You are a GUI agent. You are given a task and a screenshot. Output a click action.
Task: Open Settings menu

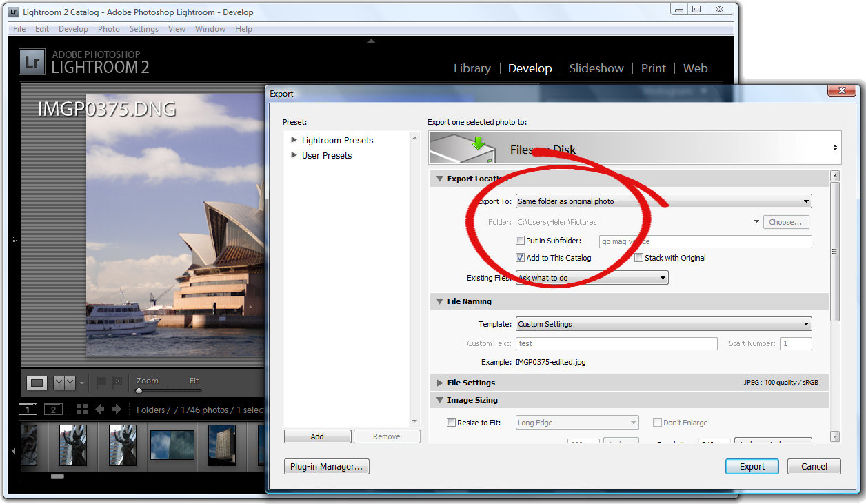(144, 29)
